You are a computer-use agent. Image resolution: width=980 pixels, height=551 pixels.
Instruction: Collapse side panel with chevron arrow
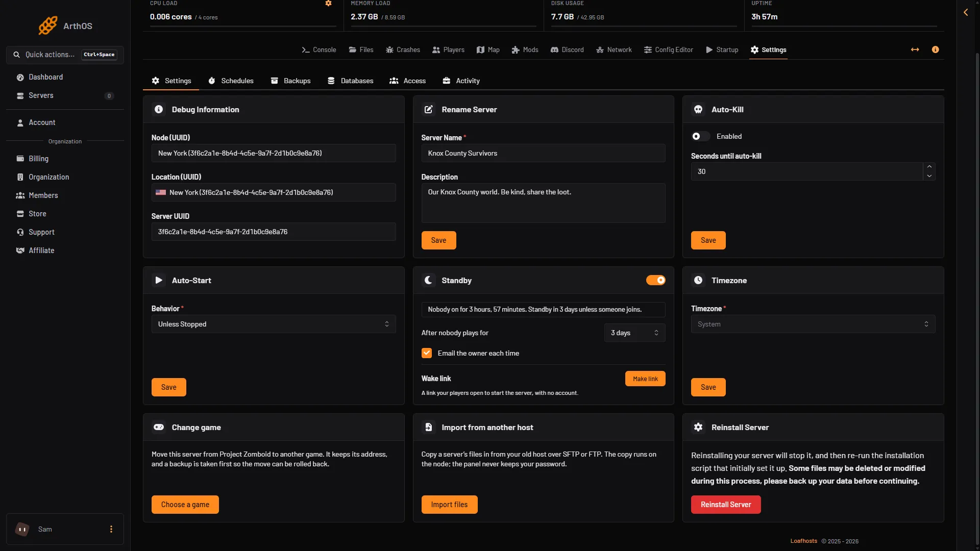pyautogui.click(x=966, y=12)
